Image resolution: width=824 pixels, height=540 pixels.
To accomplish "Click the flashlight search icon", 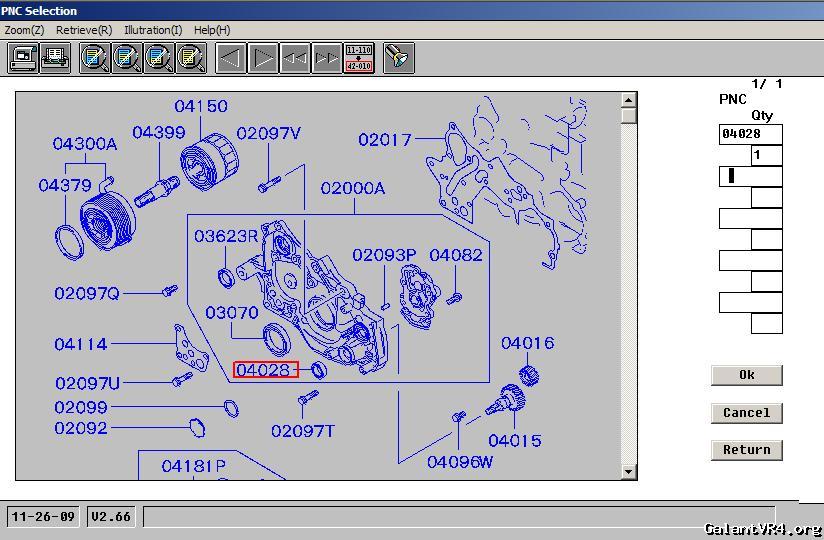I will pyautogui.click(x=399, y=58).
